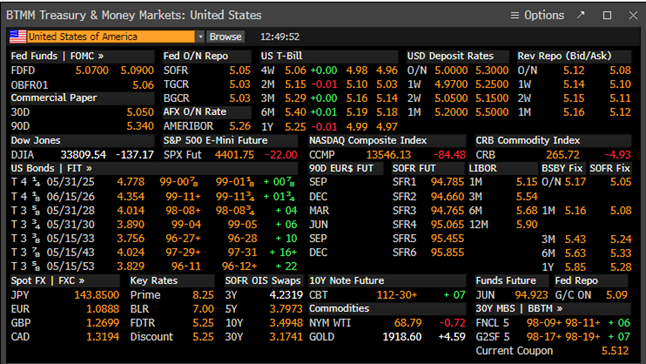Select the EUR spot rate 1.0888
This screenshot has width=646, height=364.
coord(103,310)
